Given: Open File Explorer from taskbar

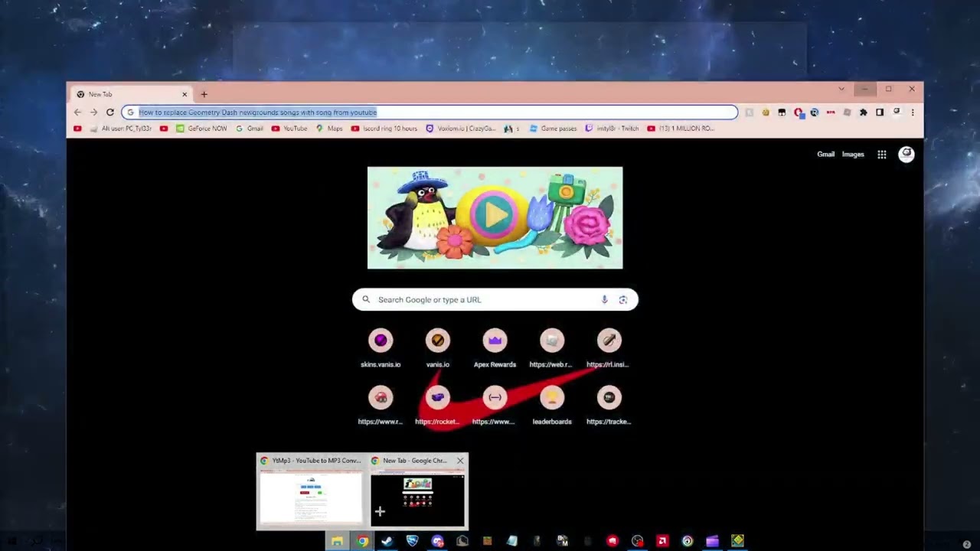Looking at the screenshot, I should point(338,541).
